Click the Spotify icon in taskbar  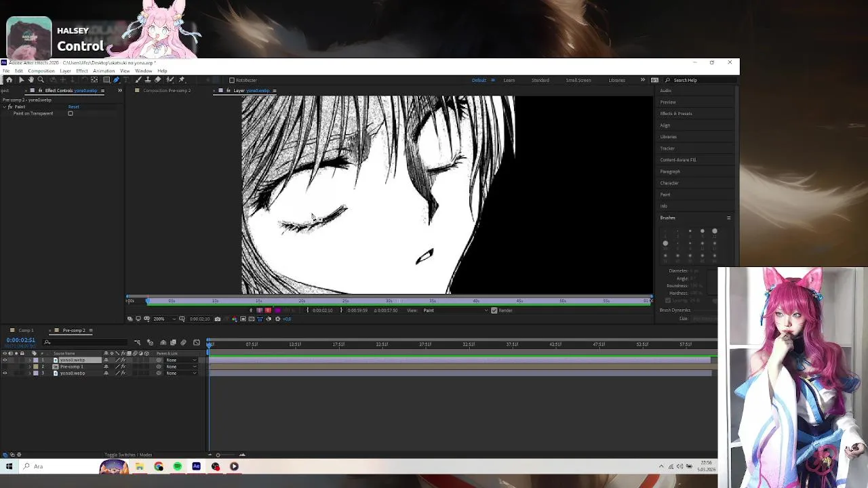178,466
